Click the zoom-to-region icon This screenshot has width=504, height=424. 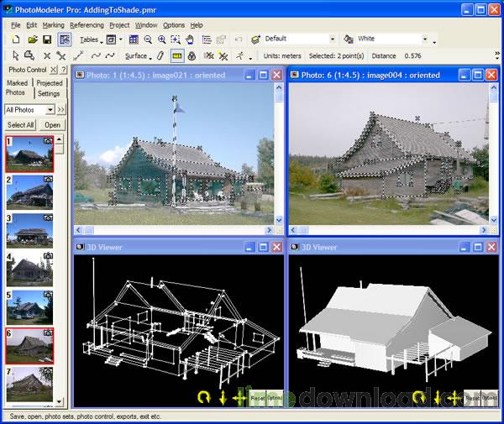point(176,39)
